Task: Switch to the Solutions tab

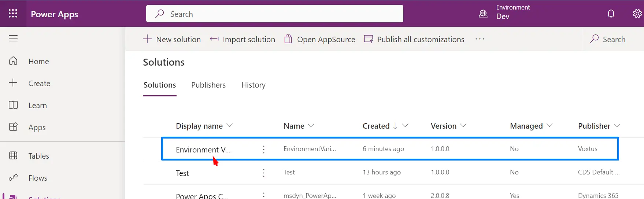Action: pos(160,85)
